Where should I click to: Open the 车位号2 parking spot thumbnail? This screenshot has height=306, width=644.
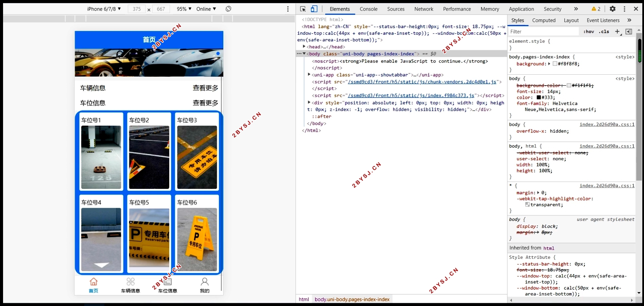click(149, 157)
